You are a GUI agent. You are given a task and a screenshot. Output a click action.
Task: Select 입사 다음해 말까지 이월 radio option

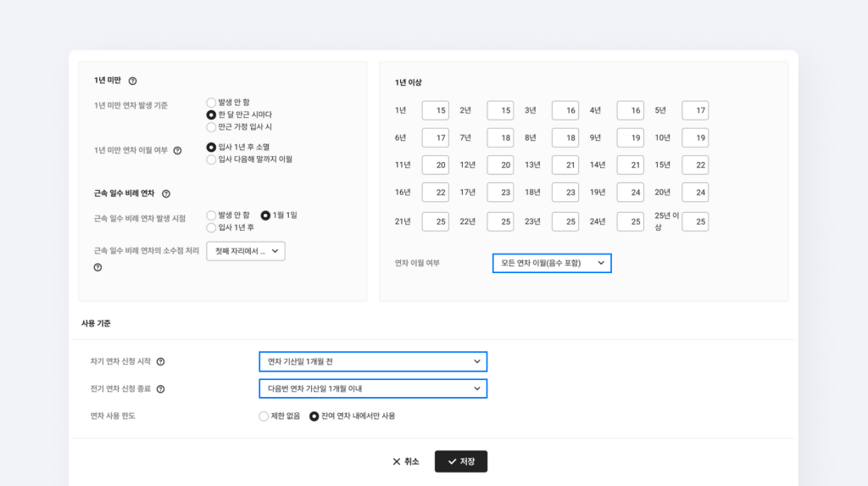211,159
